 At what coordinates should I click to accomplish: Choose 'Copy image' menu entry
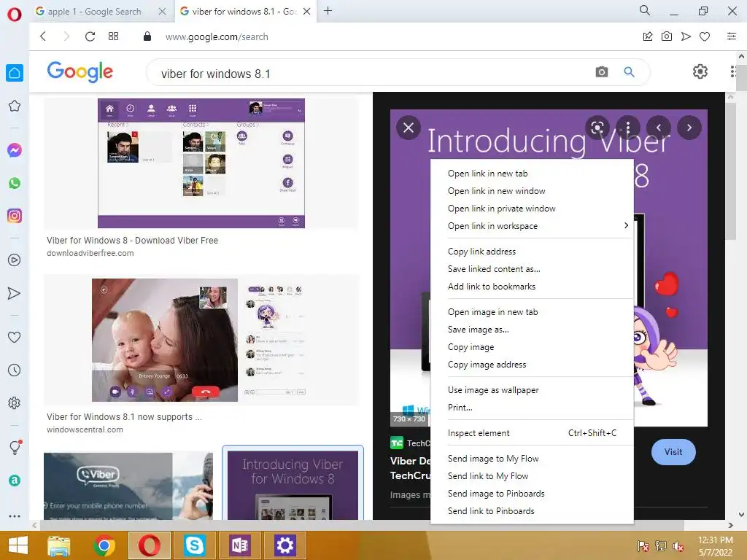[532, 347]
